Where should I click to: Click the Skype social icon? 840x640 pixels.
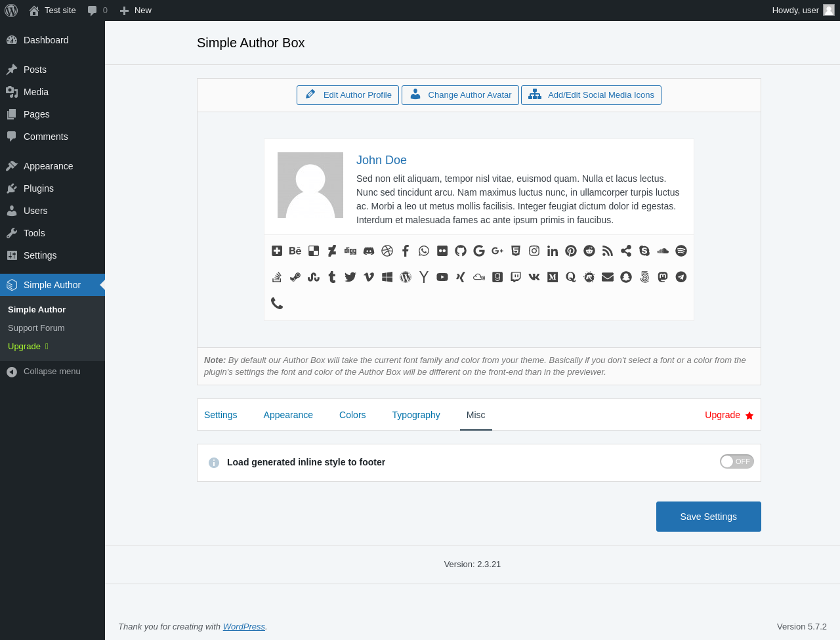point(644,251)
